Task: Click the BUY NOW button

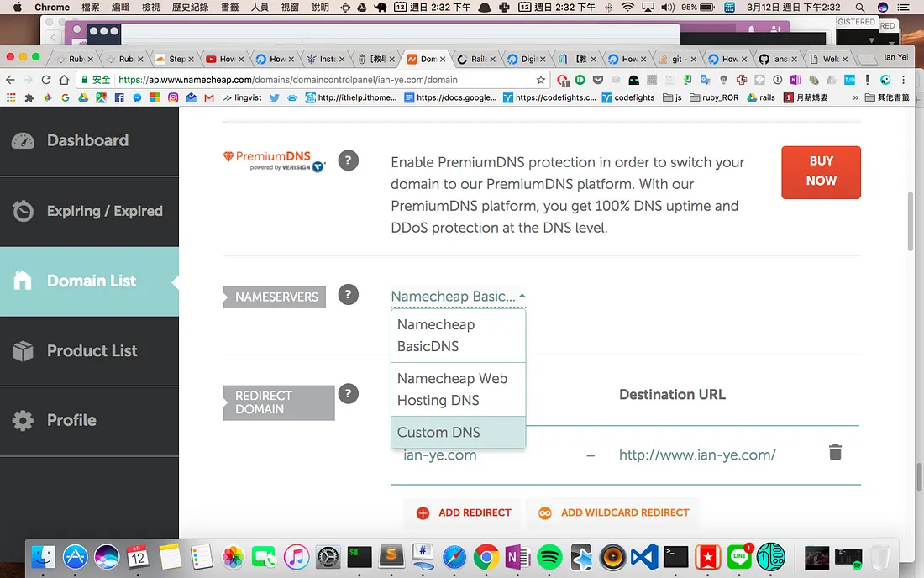Action: [x=821, y=172]
